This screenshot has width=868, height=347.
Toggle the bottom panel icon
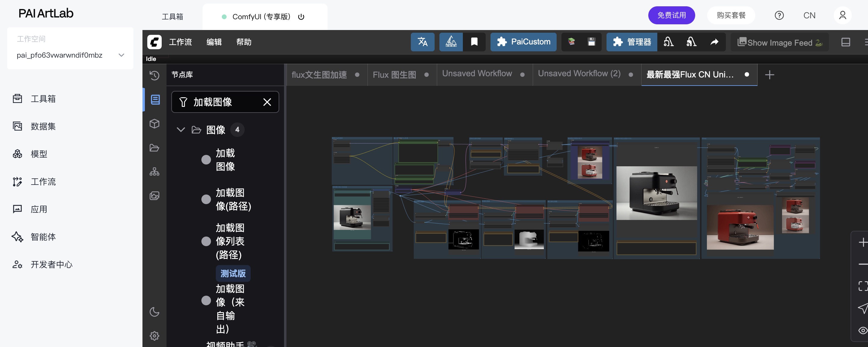click(x=845, y=42)
